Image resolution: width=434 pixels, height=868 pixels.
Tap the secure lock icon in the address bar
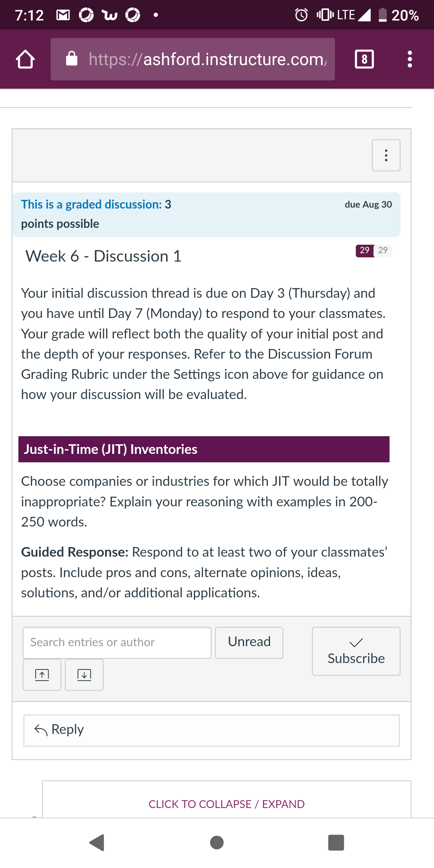click(x=72, y=59)
